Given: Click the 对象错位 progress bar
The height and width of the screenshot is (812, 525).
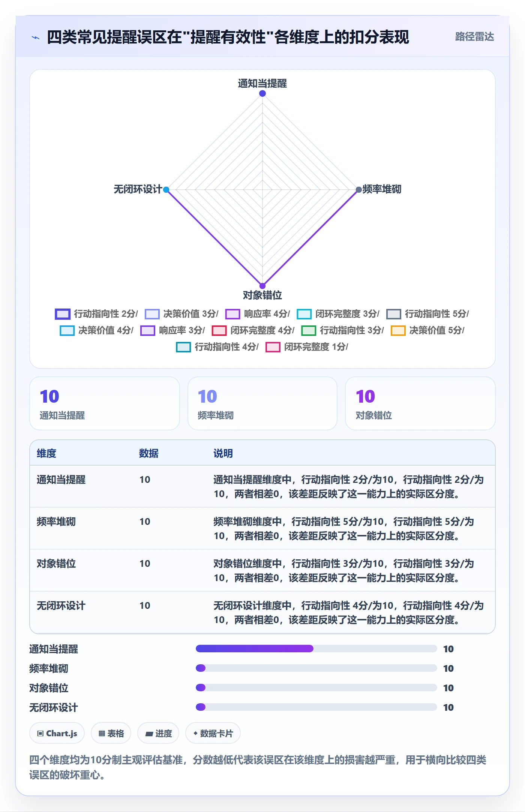Looking at the screenshot, I should 316,688.
